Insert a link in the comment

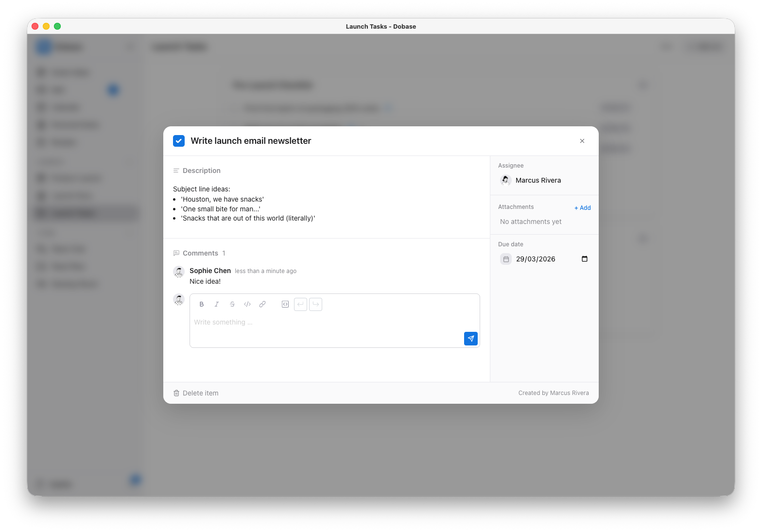tap(262, 304)
